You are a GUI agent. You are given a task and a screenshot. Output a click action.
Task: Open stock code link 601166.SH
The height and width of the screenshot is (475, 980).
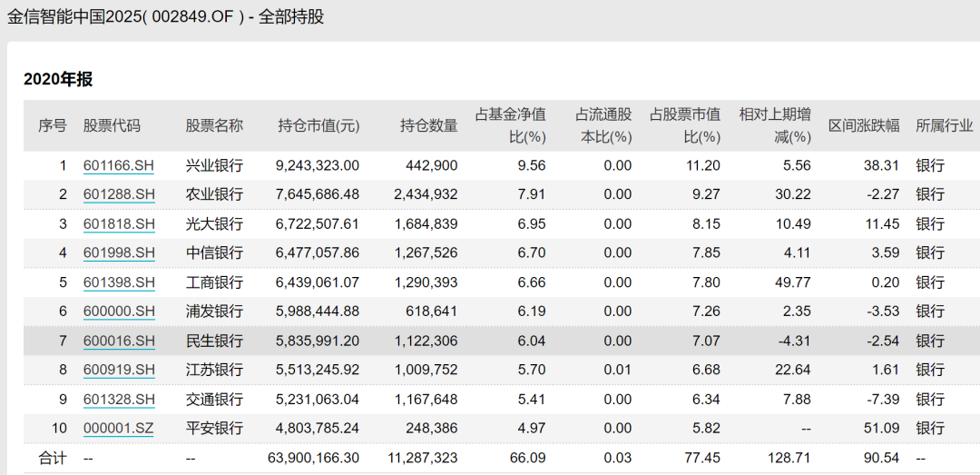[119, 166]
